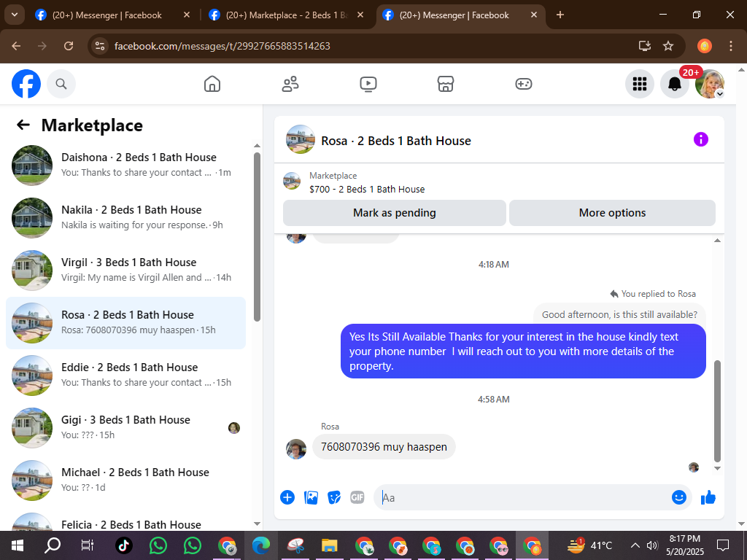Click Mark as pending button
Image resolution: width=747 pixels, height=560 pixels.
395,213
